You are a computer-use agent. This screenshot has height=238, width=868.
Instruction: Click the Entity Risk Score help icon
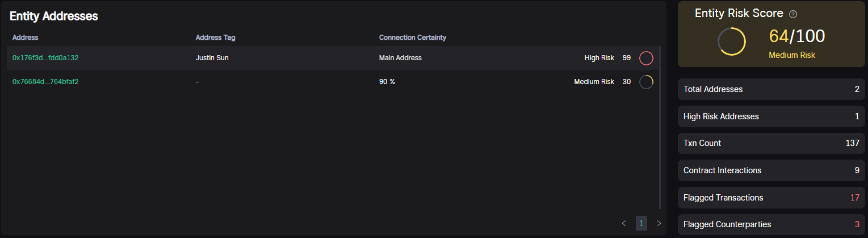pos(794,14)
